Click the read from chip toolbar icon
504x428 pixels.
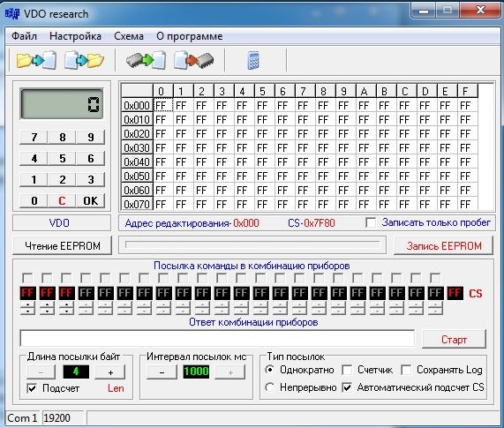click(147, 60)
